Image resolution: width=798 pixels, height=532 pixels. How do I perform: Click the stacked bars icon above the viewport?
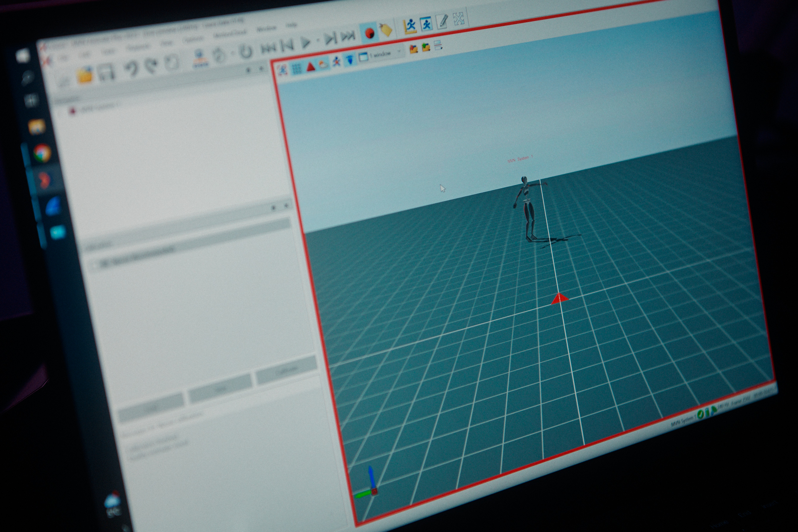pos(438,45)
